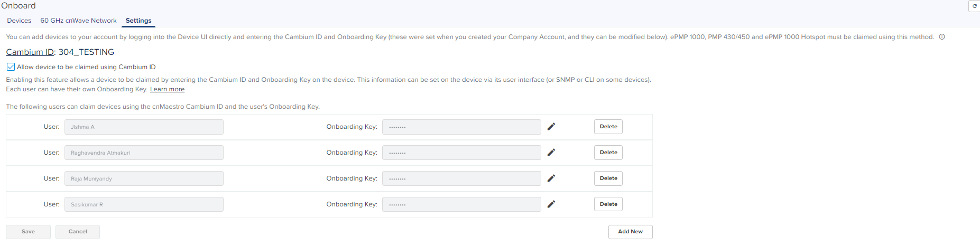Edit onboarding key for Raghavendra Atmakuri
This screenshot has height=246, width=980.
[x=551, y=153]
